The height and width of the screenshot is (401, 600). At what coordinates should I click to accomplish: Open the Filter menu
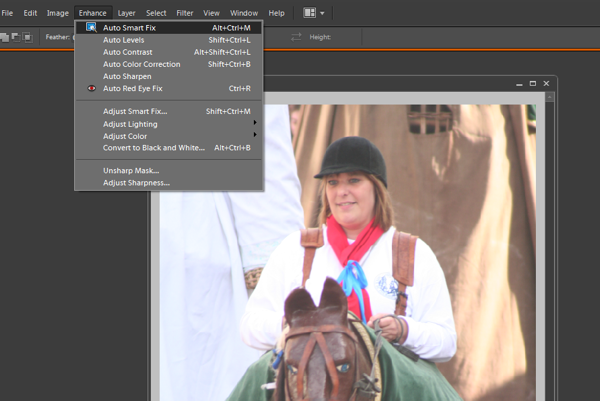click(185, 13)
